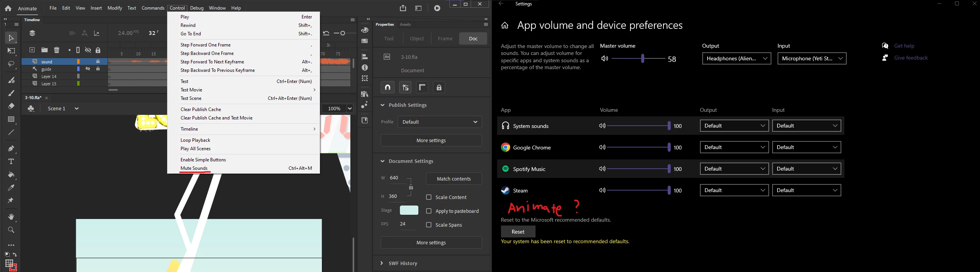Adjust the Spotify Music volume slider
The image size is (980, 272).
[639, 169]
